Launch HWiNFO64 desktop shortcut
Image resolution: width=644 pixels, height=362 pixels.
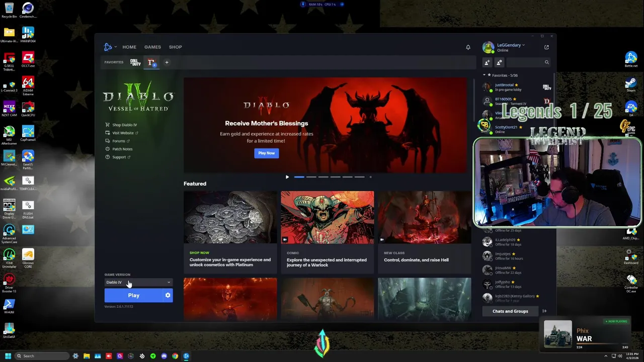tap(28, 34)
